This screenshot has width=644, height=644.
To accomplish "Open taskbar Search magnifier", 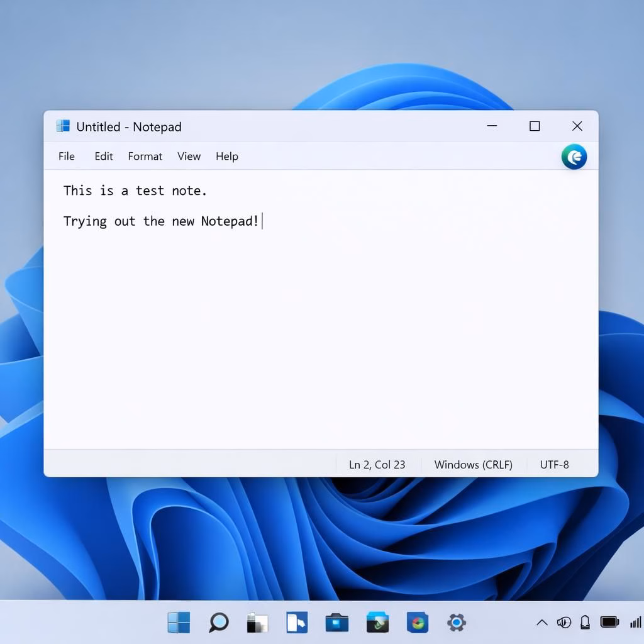I will coord(218,622).
